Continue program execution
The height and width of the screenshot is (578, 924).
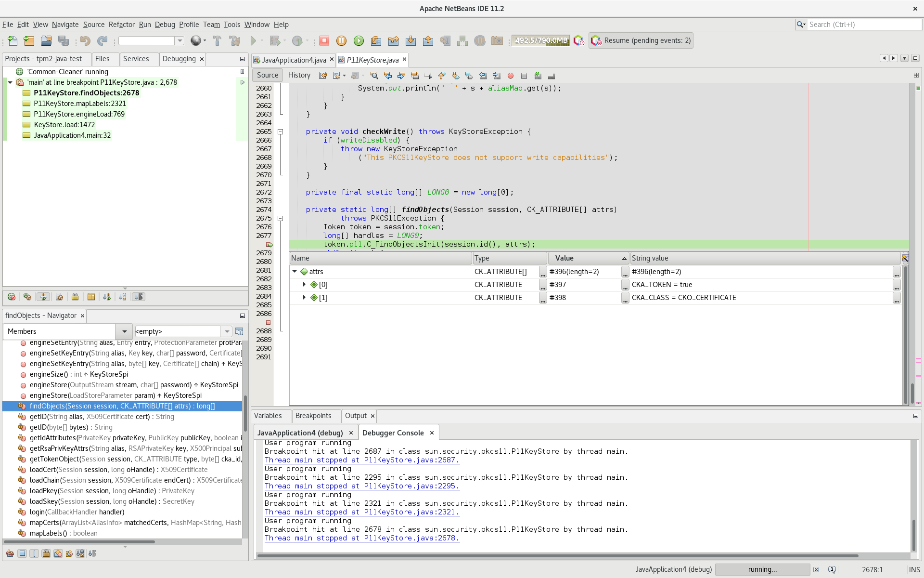(359, 41)
